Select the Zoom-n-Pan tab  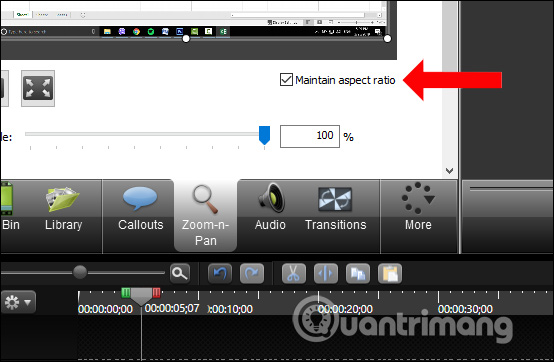pos(206,215)
